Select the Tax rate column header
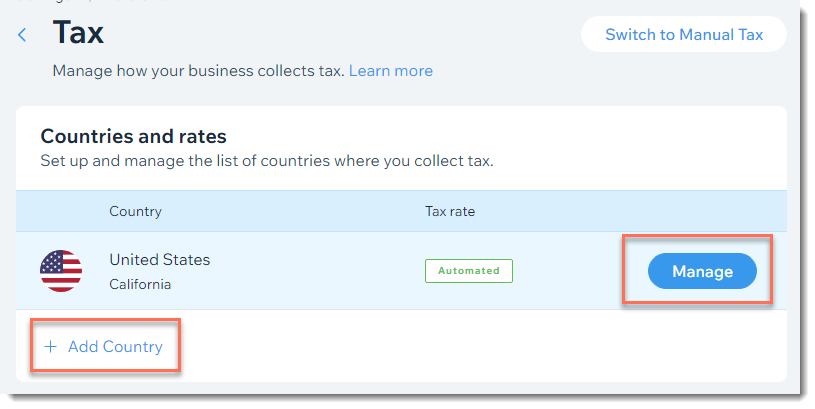This screenshot has width=815, height=409. (x=450, y=212)
